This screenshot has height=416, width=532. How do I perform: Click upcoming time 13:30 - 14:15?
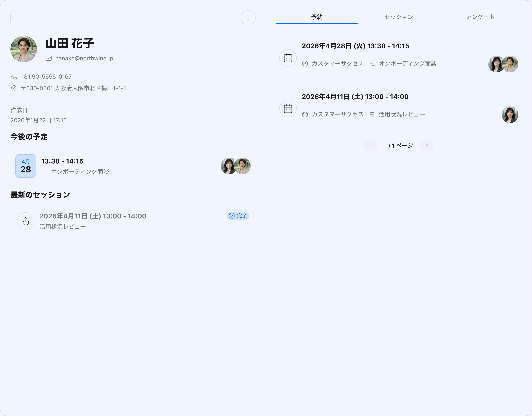pos(62,161)
